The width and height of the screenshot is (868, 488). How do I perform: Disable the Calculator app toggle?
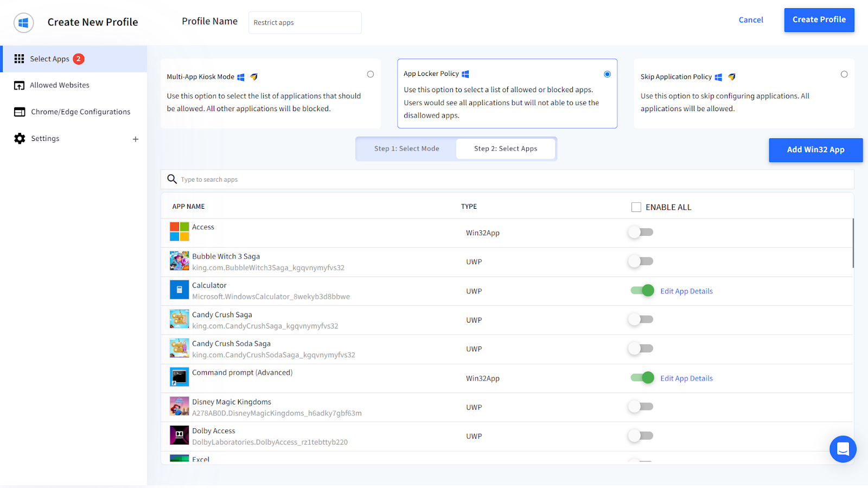(641, 291)
